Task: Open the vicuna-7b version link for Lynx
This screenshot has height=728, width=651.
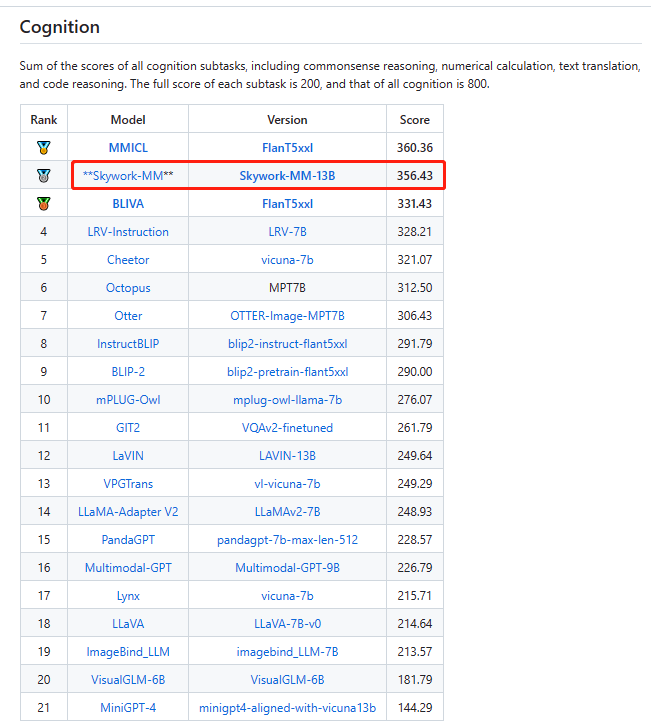Action: [287, 596]
